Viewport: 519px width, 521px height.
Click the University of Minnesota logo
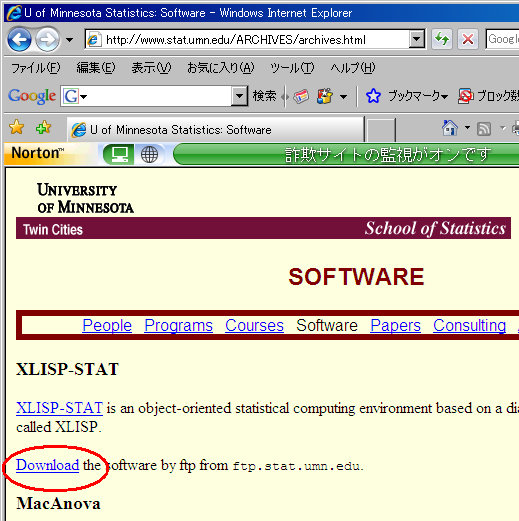[x=85, y=198]
